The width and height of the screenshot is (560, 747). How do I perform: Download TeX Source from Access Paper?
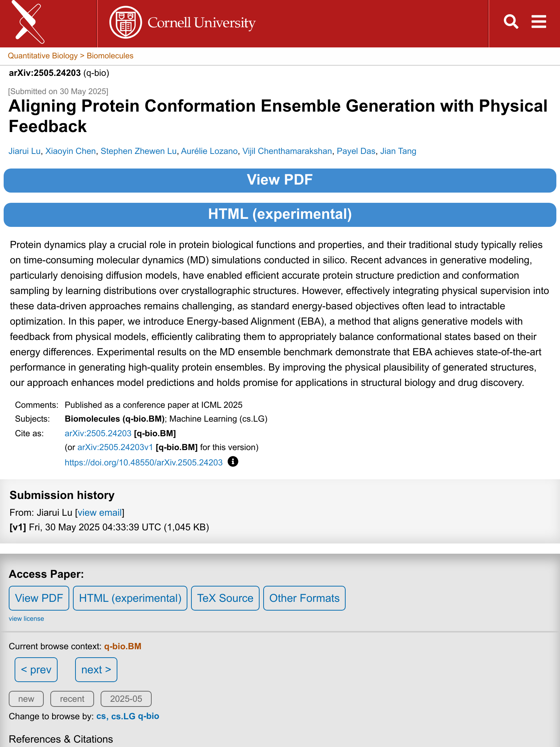click(225, 598)
